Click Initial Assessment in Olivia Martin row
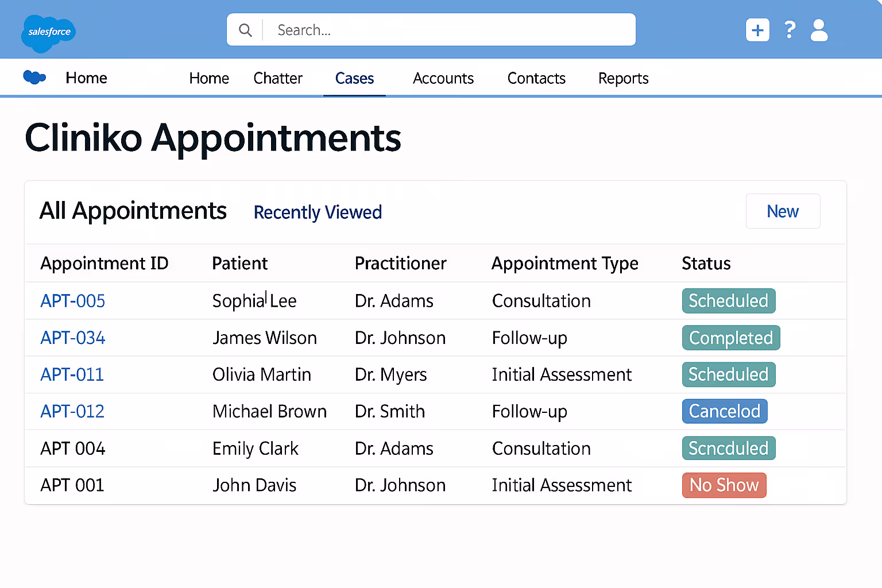The height and width of the screenshot is (588, 882). click(x=562, y=374)
